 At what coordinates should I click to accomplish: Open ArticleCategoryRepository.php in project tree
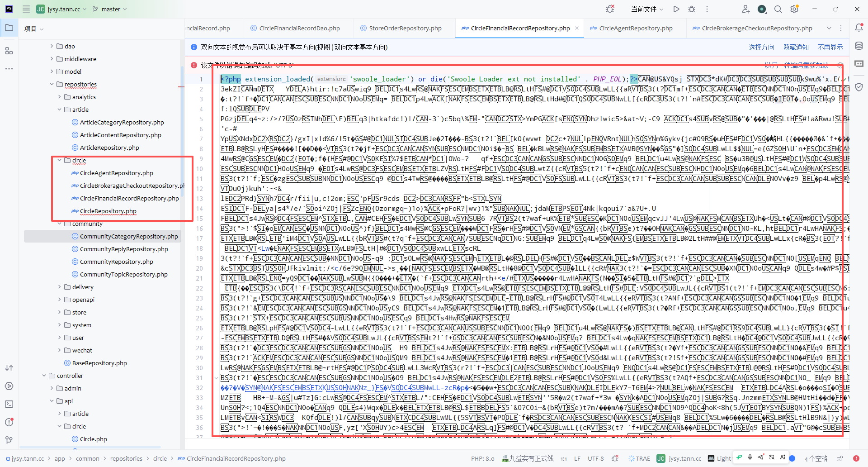(x=122, y=122)
